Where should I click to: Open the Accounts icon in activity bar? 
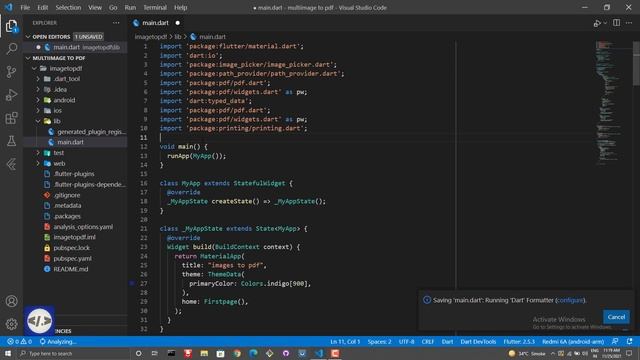click(x=11, y=301)
